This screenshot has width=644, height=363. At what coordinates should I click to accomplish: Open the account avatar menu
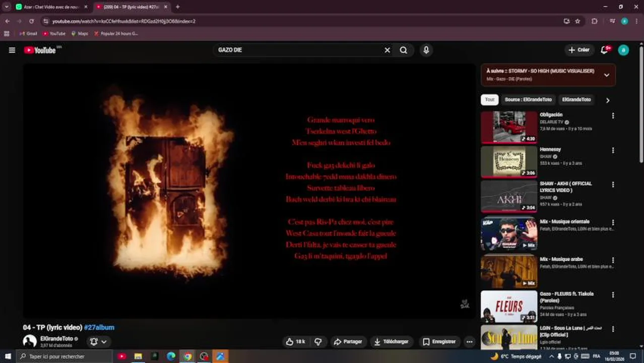pyautogui.click(x=623, y=50)
